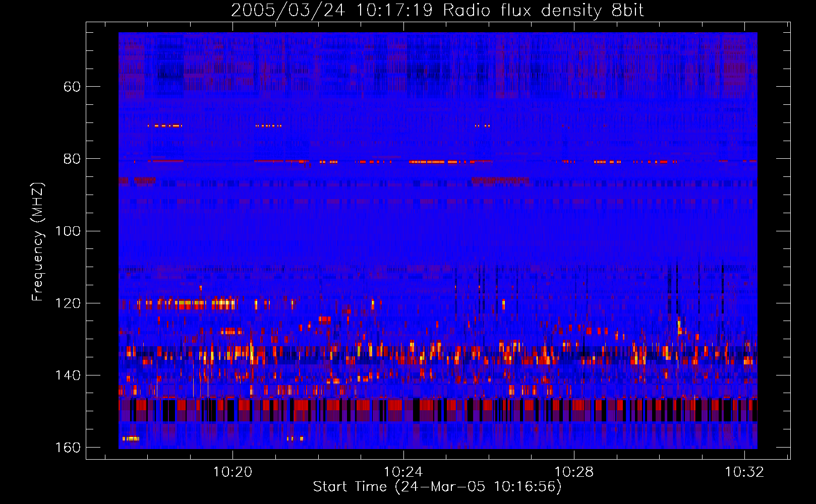Image resolution: width=816 pixels, height=504 pixels.
Task: Select the 100 frequency tick label
Action: coord(68,231)
